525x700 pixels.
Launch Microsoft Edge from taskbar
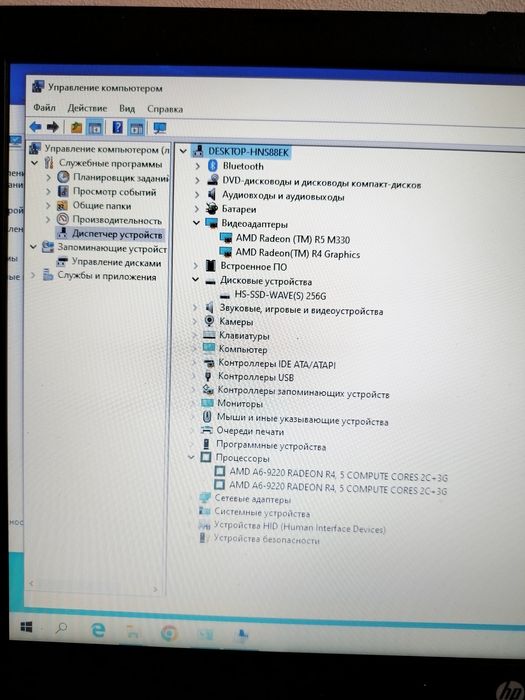coord(98,630)
